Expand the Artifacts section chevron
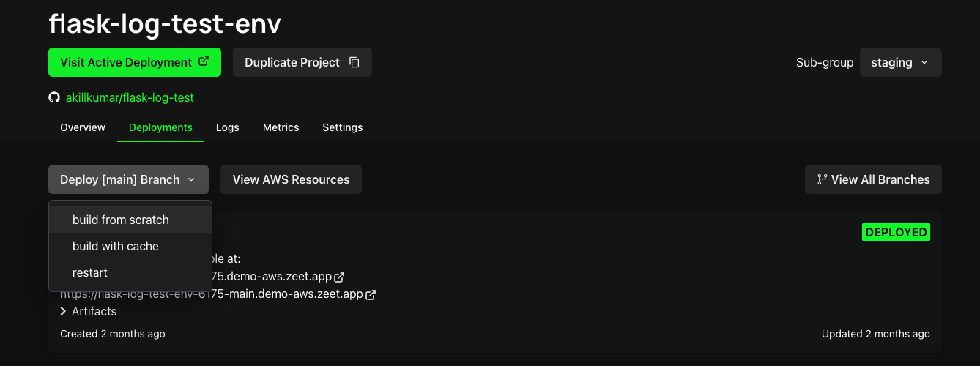This screenshot has width=980, height=366. point(64,312)
